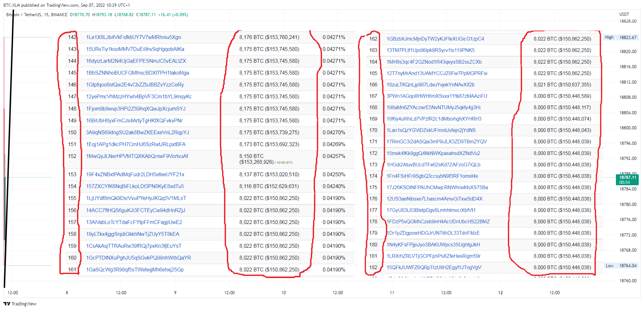Click the 0.04257% value in row 152

(334, 156)
